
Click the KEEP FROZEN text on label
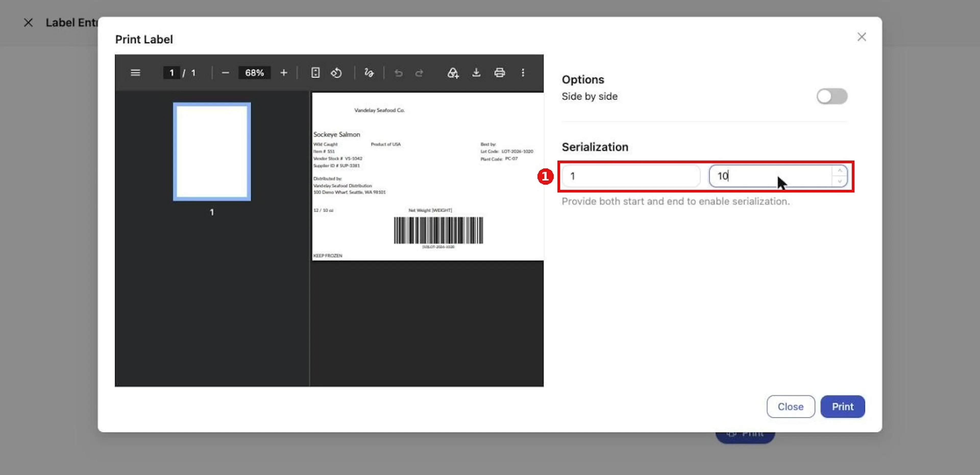point(327,256)
